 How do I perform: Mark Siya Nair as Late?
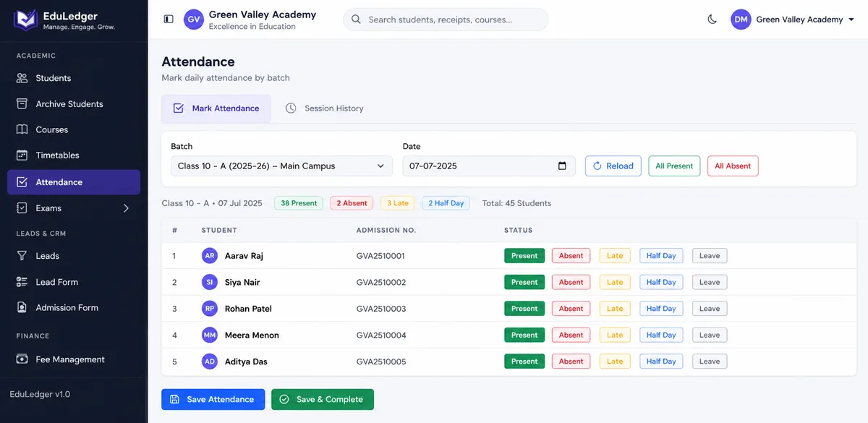pyautogui.click(x=615, y=282)
